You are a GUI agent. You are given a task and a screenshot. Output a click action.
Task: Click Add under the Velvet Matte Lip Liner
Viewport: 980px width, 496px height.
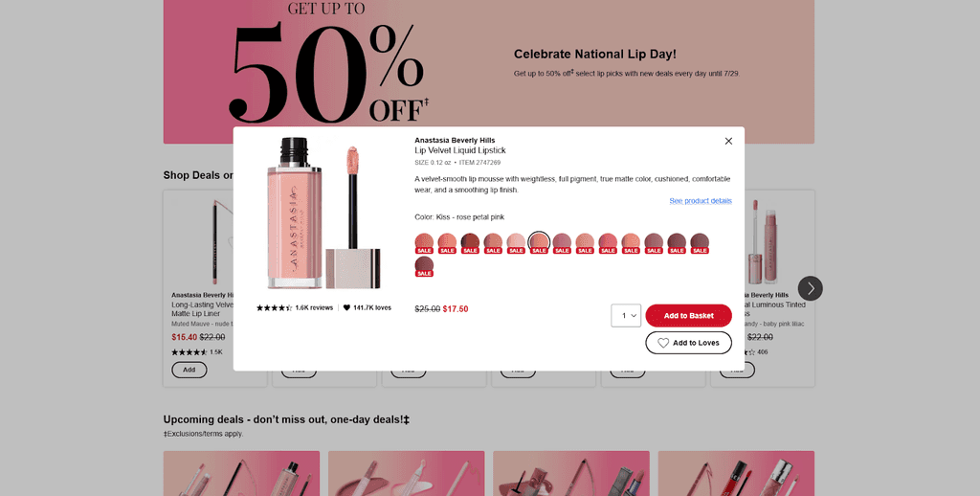[189, 370]
